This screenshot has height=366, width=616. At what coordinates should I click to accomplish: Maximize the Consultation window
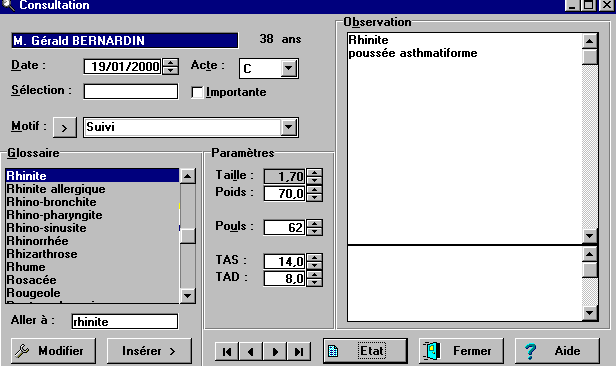[588, 5]
